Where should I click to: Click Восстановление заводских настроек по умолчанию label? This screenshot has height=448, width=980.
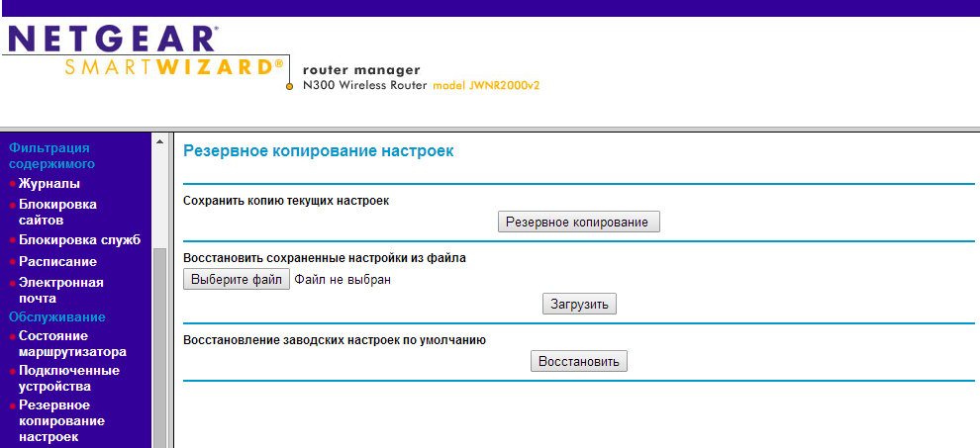(335, 340)
